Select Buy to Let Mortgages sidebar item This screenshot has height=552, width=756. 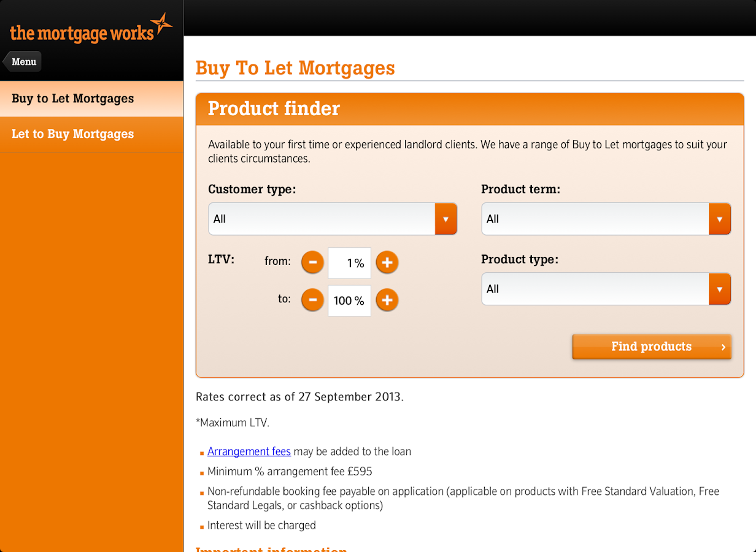click(x=91, y=99)
